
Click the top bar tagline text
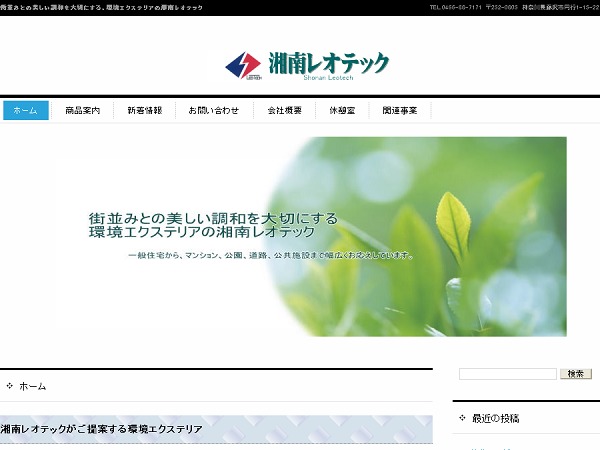click(x=101, y=7)
